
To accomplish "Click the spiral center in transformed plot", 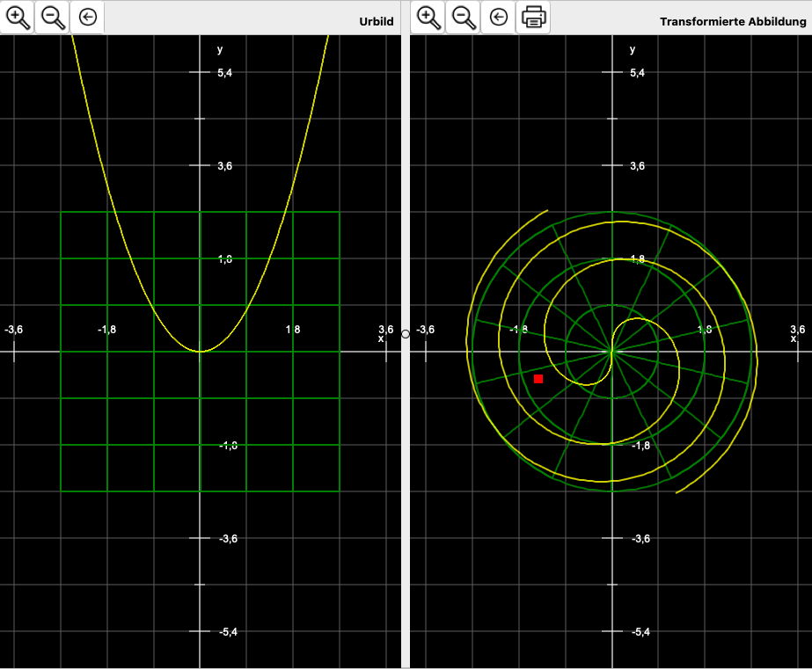I will point(611,352).
